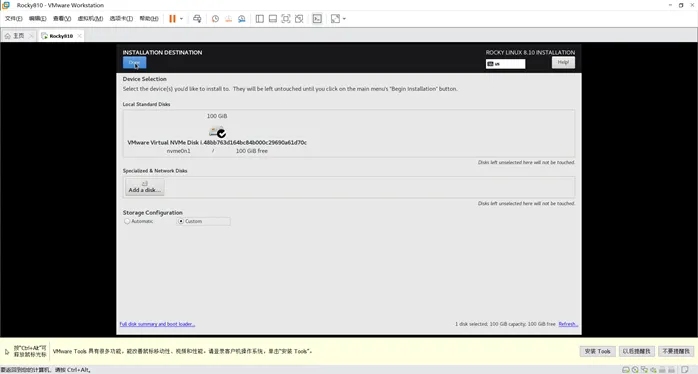Click the 'INSTALLATION DESTINATION' heading
The image size is (698, 374).
tap(162, 52)
